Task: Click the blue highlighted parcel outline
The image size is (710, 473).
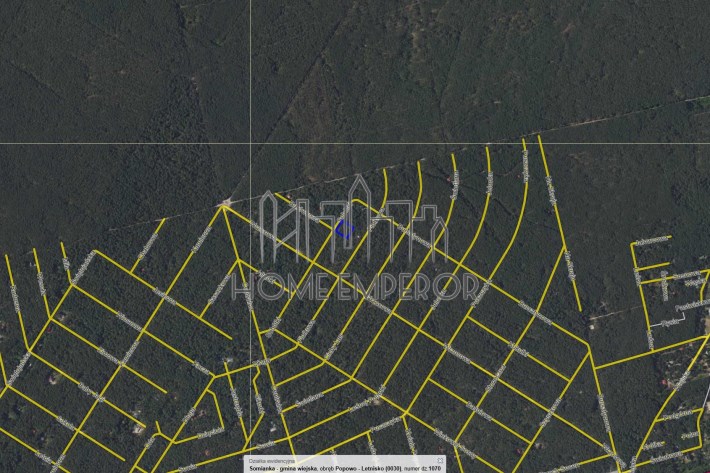Action: [345, 229]
